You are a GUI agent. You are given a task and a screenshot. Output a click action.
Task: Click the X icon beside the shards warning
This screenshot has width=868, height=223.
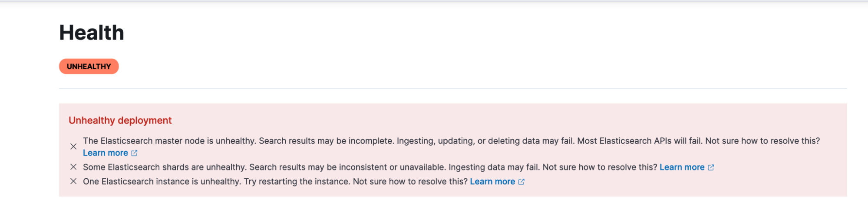(x=73, y=167)
